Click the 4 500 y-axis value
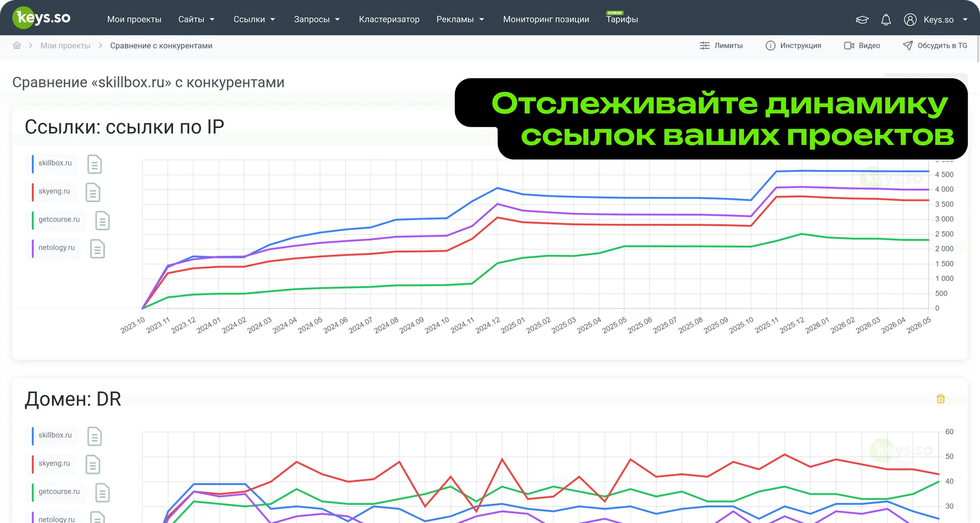 coord(944,174)
